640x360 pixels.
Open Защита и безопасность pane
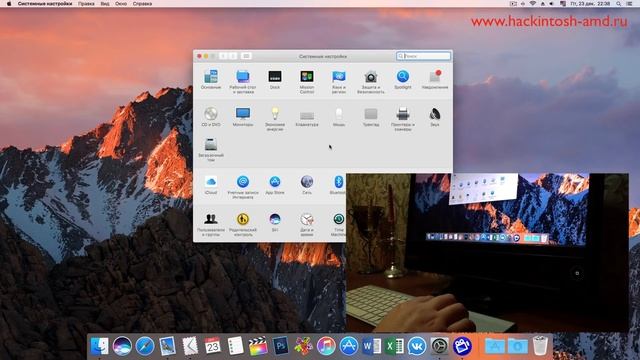371,81
